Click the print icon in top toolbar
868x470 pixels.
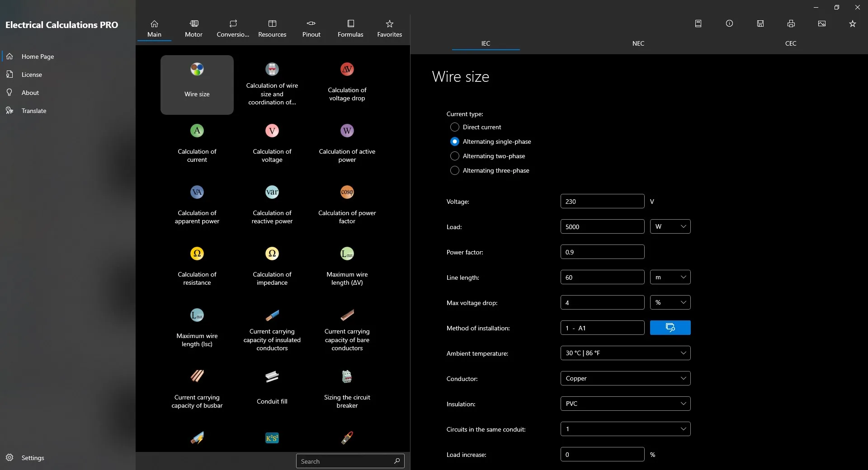click(791, 23)
